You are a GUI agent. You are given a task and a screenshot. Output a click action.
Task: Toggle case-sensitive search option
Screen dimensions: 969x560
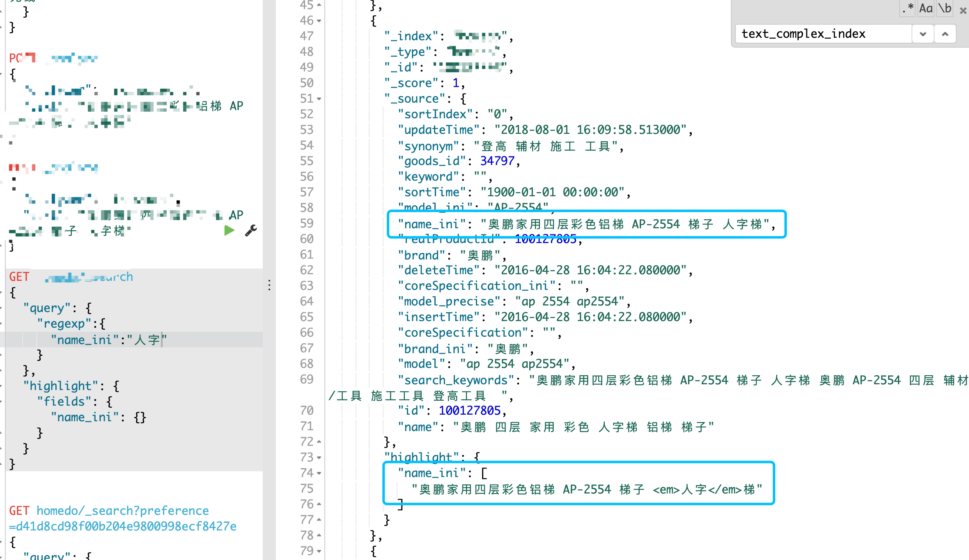(926, 8)
